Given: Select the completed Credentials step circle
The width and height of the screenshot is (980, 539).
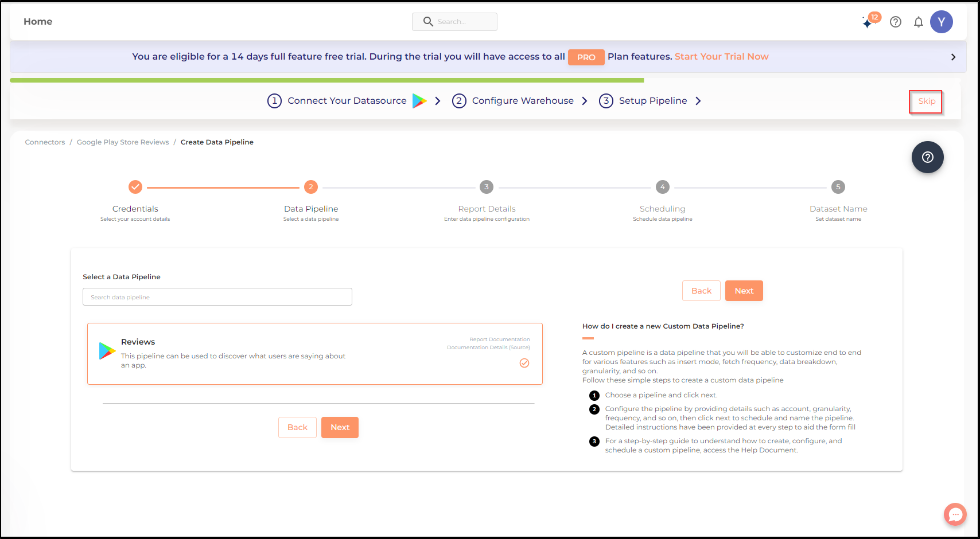Looking at the screenshot, I should (x=135, y=187).
